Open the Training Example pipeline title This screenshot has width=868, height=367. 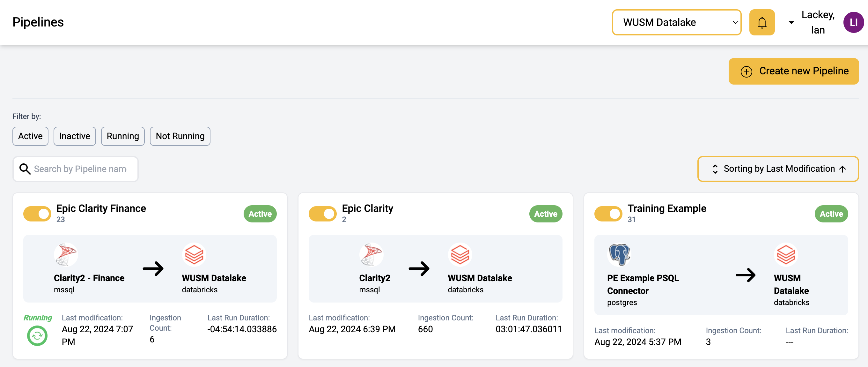[667, 208]
